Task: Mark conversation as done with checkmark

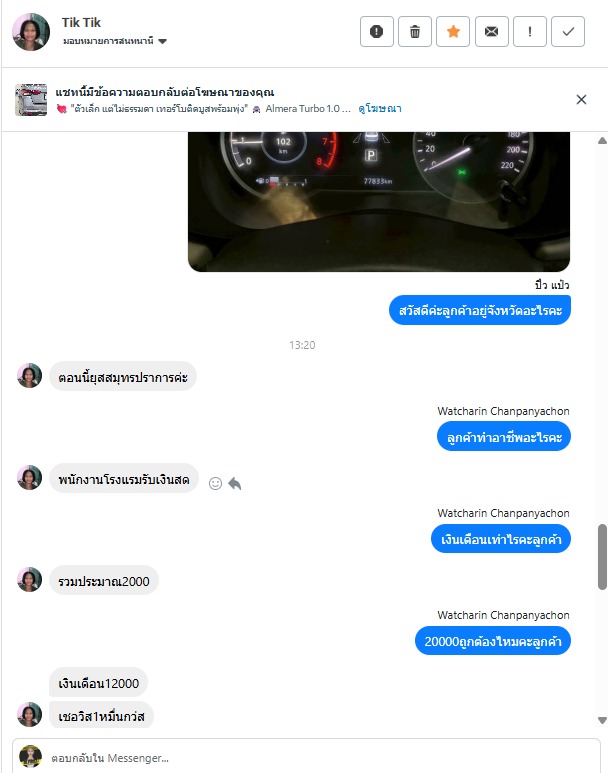Action: tap(568, 32)
